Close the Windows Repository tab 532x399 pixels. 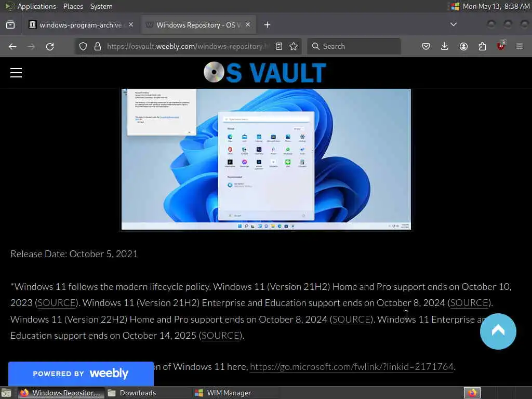(x=248, y=25)
